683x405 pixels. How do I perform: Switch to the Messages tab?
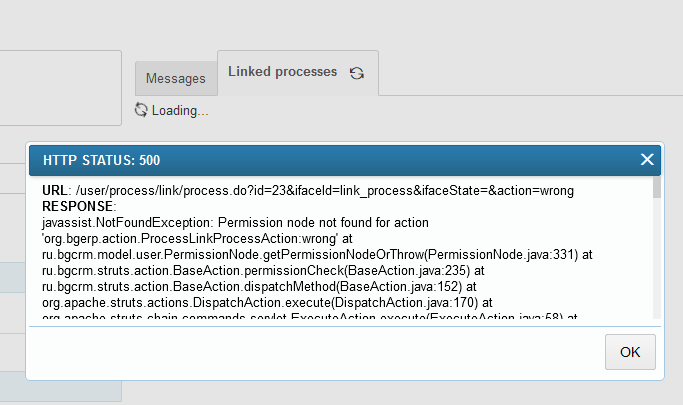pos(176,78)
